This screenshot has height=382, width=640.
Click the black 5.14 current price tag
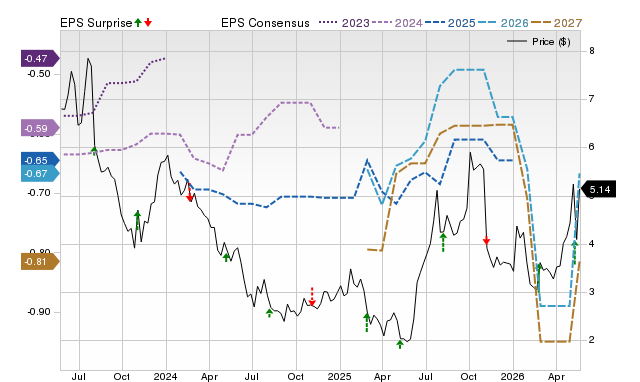coord(598,189)
